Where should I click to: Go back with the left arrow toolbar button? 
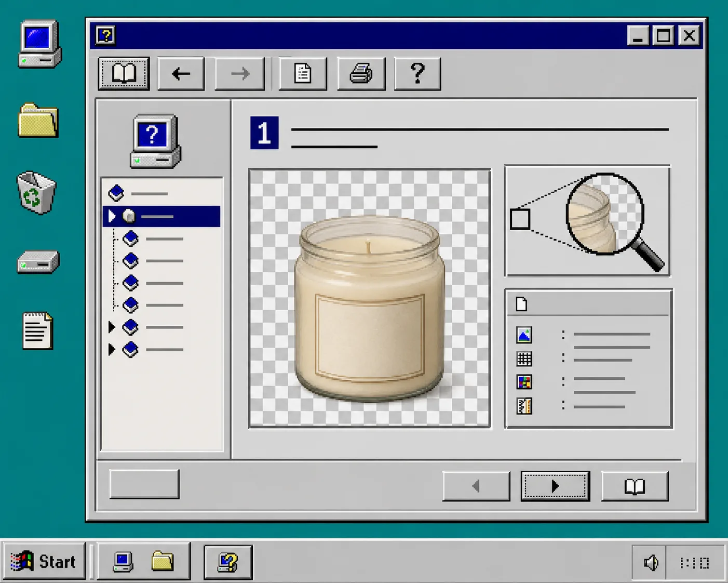tap(181, 74)
